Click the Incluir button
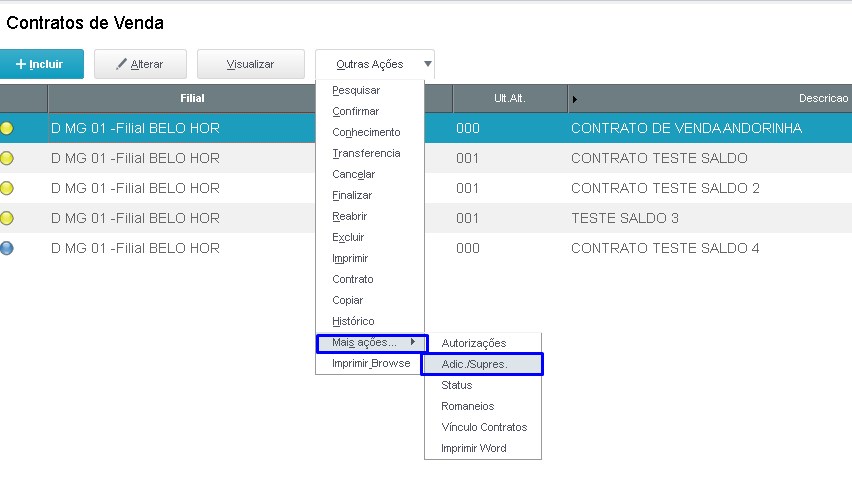The height and width of the screenshot is (497, 852). pyautogui.click(x=42, y=64)
